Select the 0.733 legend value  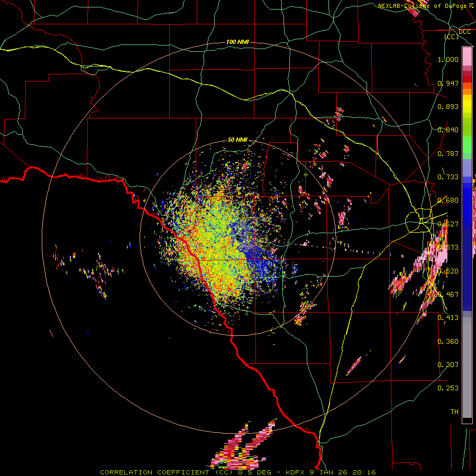pos(448,177)
